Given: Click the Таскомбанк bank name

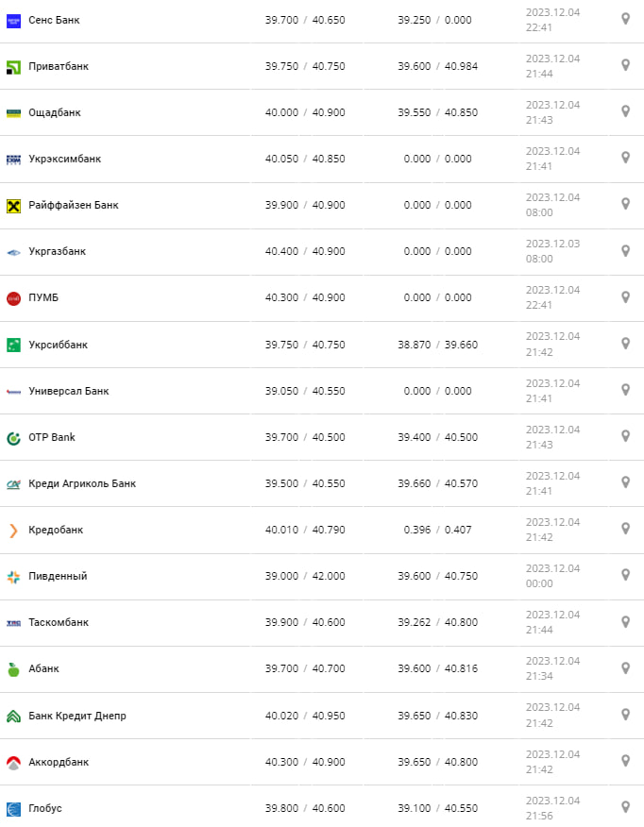Looking at the screenshot, I should coord(59,623).
